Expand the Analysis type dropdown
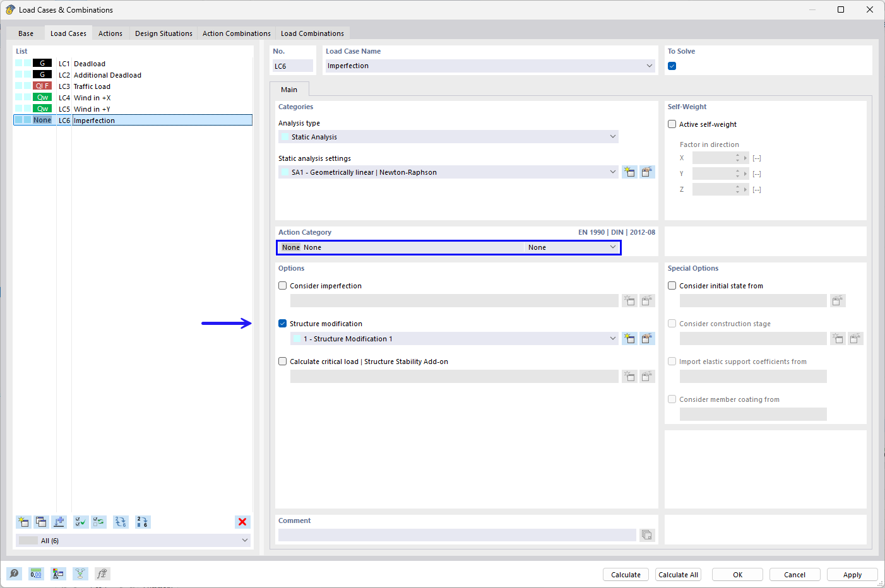The width and height of the screenshot is (885, 588). coord(612,137)
